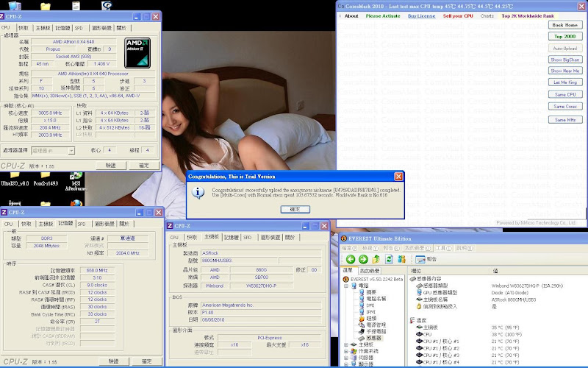Click the users icon in EVEREST toolbar
Image resolution: width=588 pixels, height=368 pixels.
tap(403, 259)
